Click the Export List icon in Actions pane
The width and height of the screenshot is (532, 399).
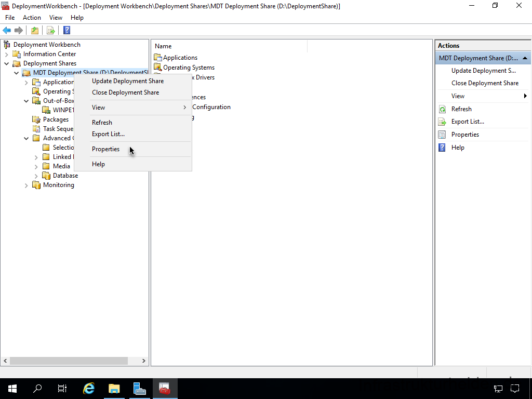coord(442,122)
